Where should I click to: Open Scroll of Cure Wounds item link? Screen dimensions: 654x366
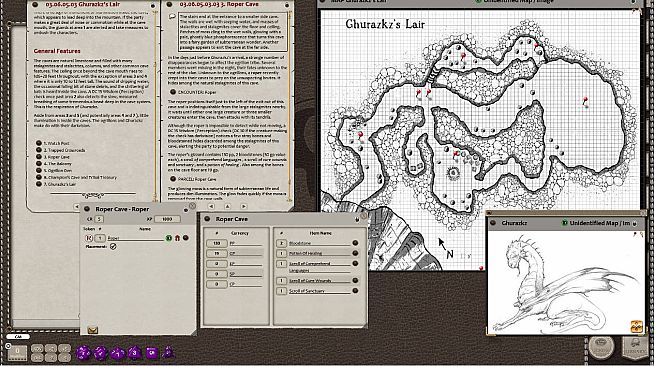coord(355,281)
